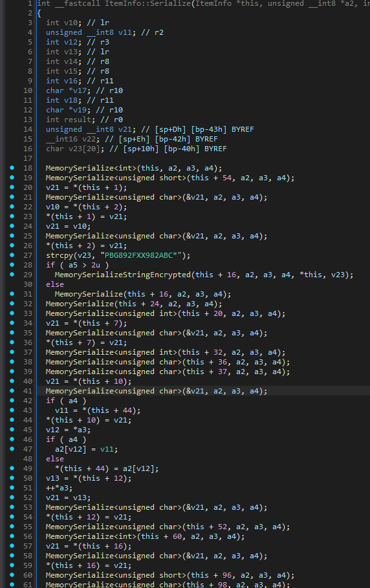This screenshot has width=370, height=588.
Task: Click the blue dot beside line 60
Action: (x=12, y=575)
